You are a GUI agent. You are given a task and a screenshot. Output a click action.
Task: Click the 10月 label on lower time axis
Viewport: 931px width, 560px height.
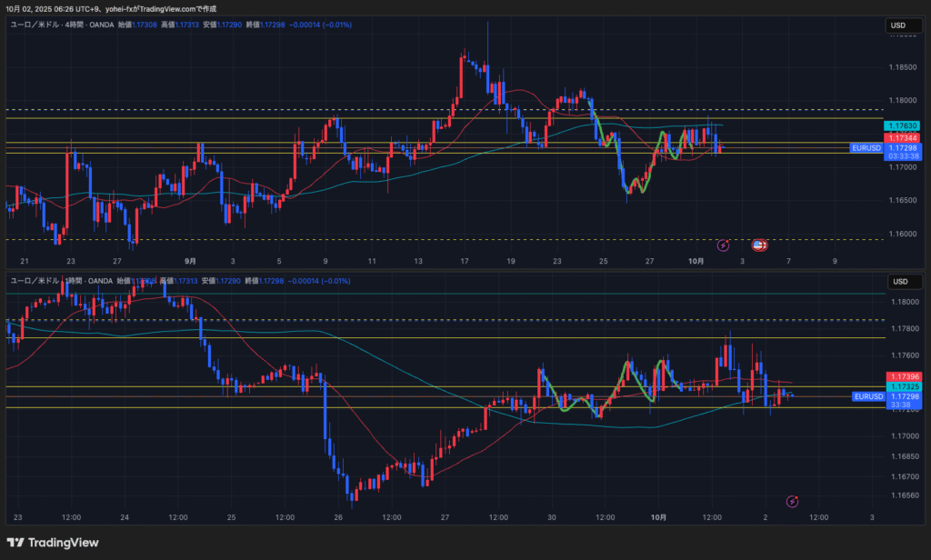tap(659, 516)
